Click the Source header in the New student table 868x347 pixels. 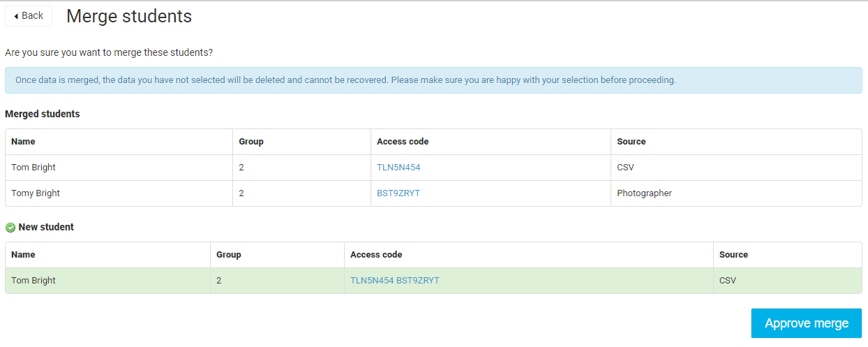click(733, 255)
